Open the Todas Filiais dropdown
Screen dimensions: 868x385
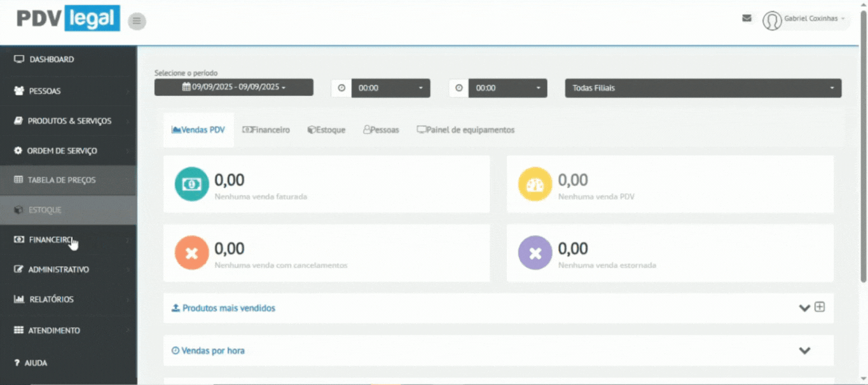(x=703, y=88)
